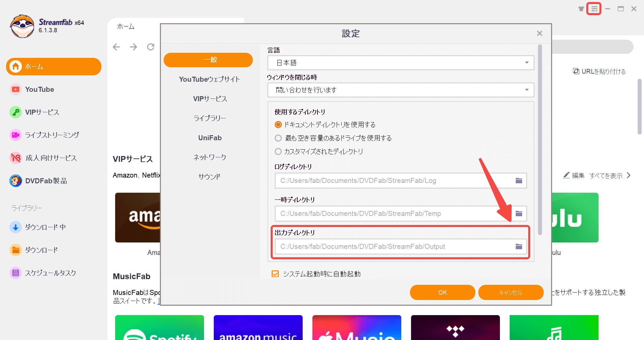Switch to YouTubeウェブサイト settings tab
This screenshot has height=340, width=644.
pyautogui.click(x=209, y=79)
